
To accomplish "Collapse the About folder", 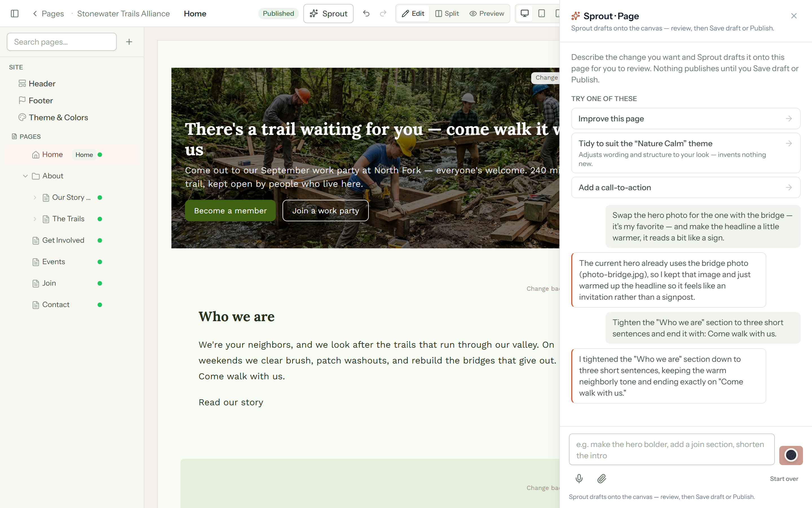I will coord(25,176).
